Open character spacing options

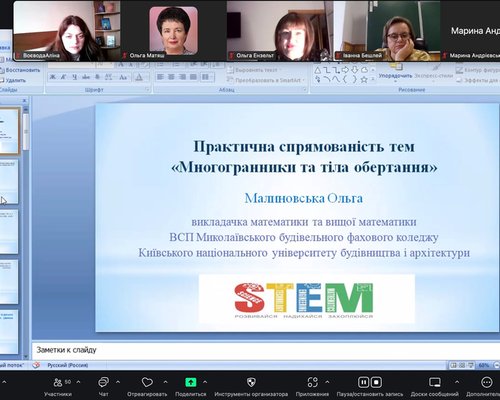(x=109, y=77)
